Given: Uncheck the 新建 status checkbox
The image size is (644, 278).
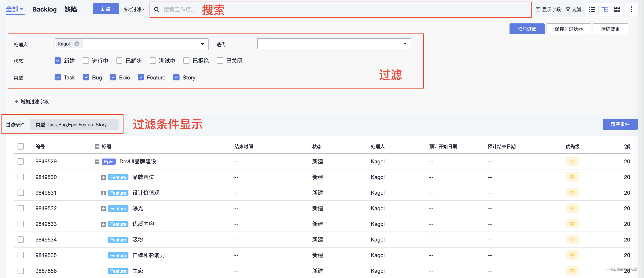Looking at the screenshot, I should click(x=57, y=60).
